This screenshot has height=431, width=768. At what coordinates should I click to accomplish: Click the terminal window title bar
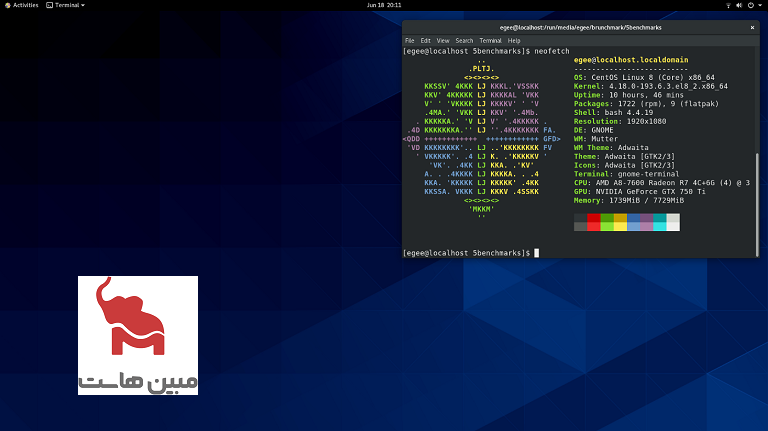click(580, 27)
